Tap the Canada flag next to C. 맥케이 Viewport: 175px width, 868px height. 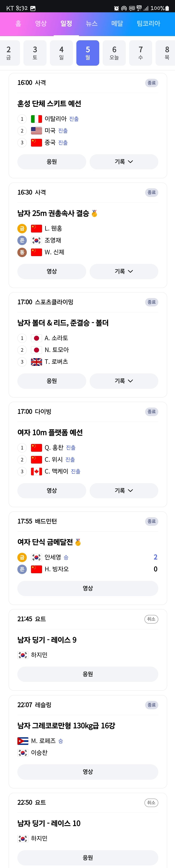tap(37, 471)
